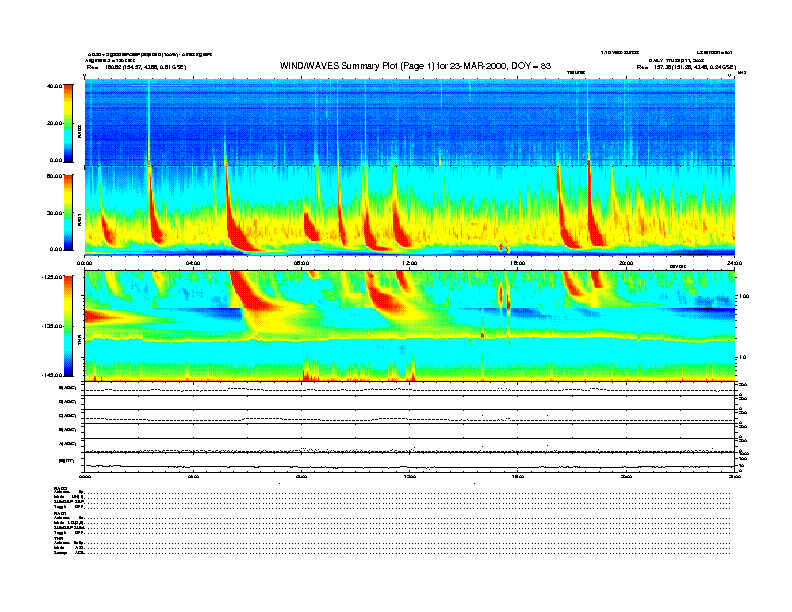This screenshot has height=612, width=792.
Task: Click the RAD1 spectrogram panel
Action: pos(410,211)
